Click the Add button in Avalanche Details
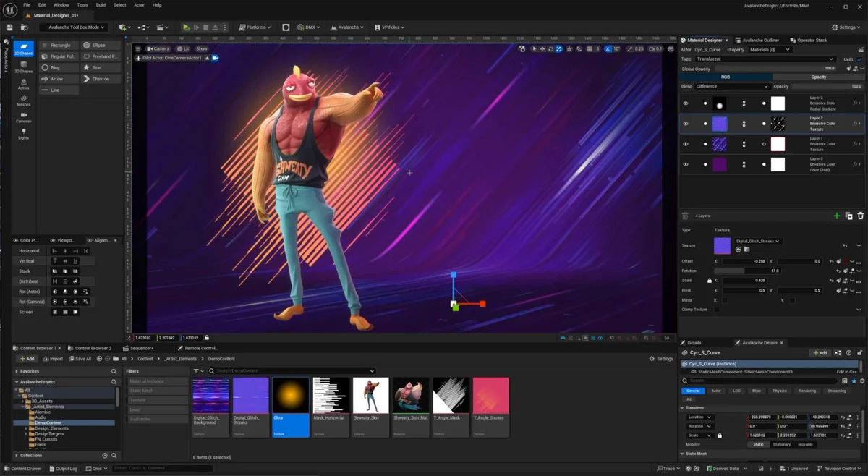 point(820,353)
